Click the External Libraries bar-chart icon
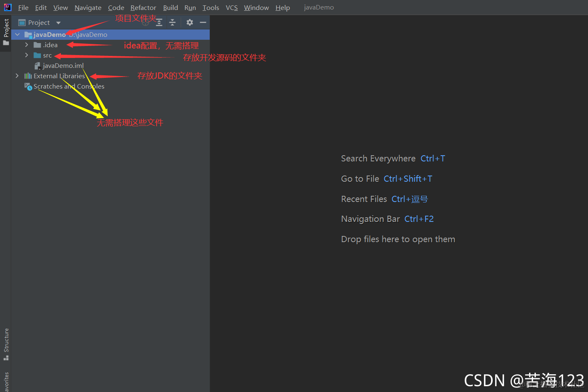Viewport: 588px width, 392px height. [28, 76]
